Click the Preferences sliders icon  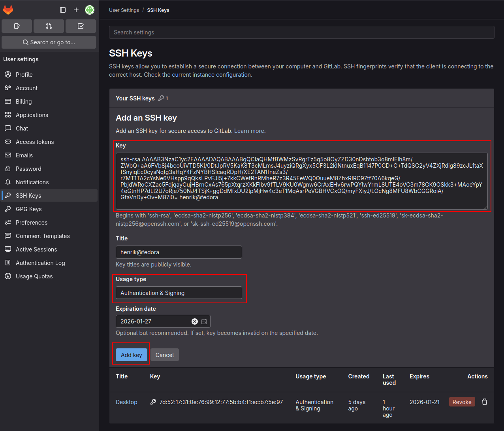tap(8, 222)
